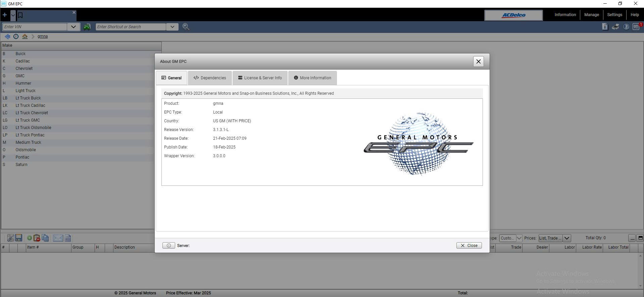Click the Make column header
Viewport: 644px width, 297px height.
[81, 46]
